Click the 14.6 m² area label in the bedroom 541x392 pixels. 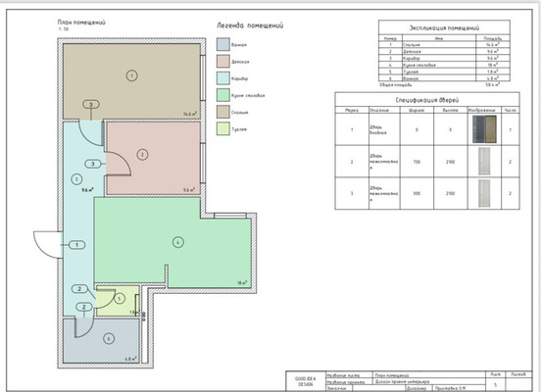[x=190, y=114]
